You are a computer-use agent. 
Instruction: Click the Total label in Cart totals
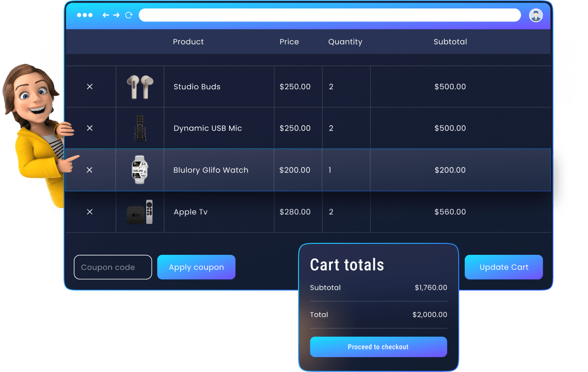point(319,315)
